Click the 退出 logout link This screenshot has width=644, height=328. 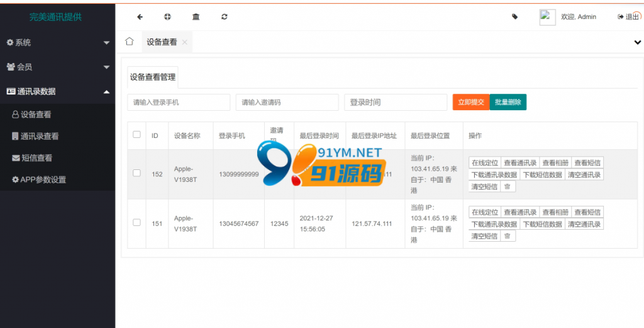click(x=629, y=17)
